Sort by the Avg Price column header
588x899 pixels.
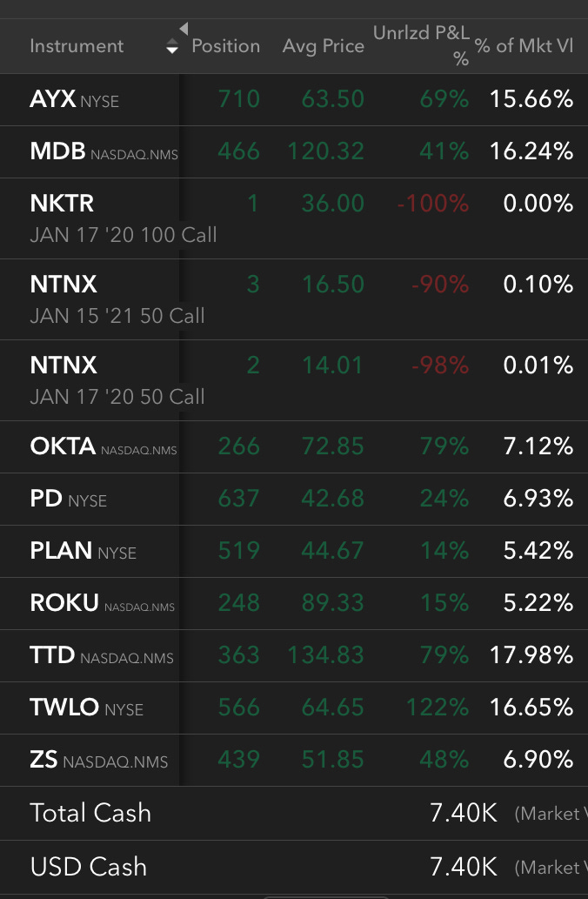click(x=324, y=46)
